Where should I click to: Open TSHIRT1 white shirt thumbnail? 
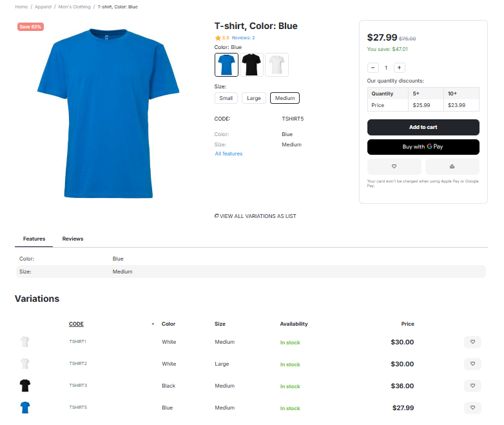pos(25,342)
